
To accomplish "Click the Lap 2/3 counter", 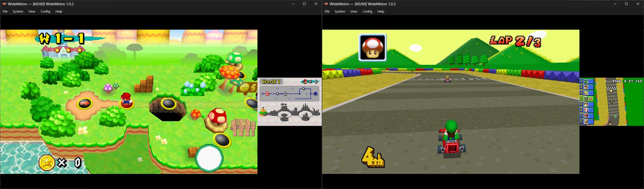I will coord(515,41).
